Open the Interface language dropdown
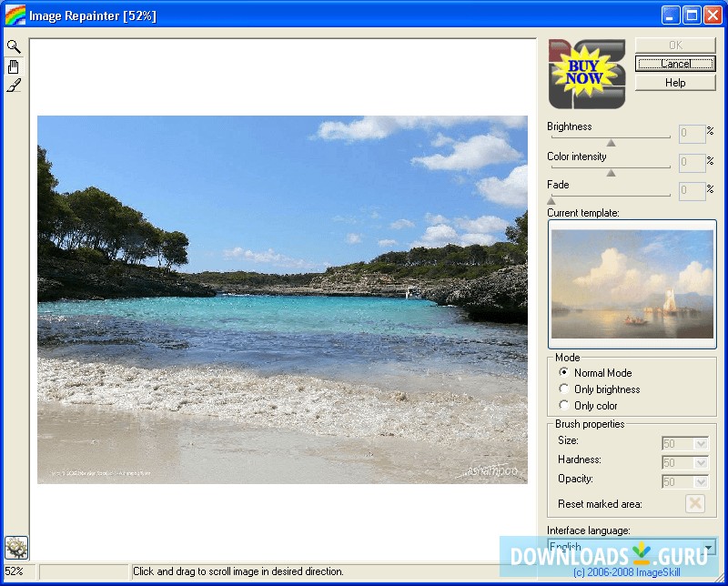Screen dimensions: 728x586 [708, 547]
